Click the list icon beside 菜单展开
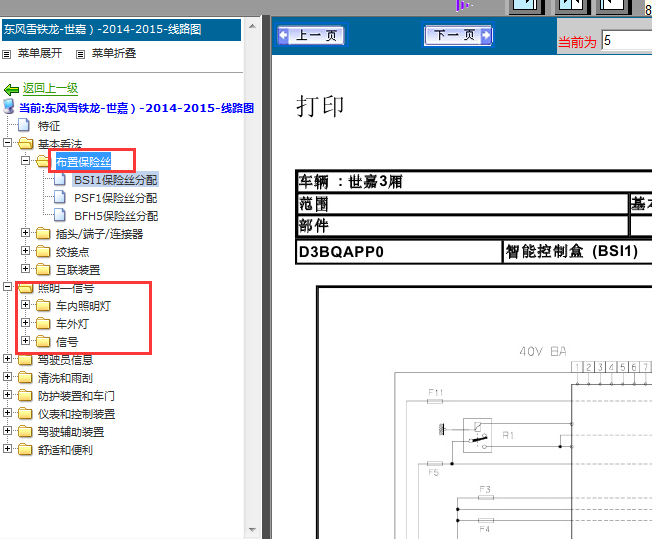Screen dimensions: 652x539 click(7, 54)
